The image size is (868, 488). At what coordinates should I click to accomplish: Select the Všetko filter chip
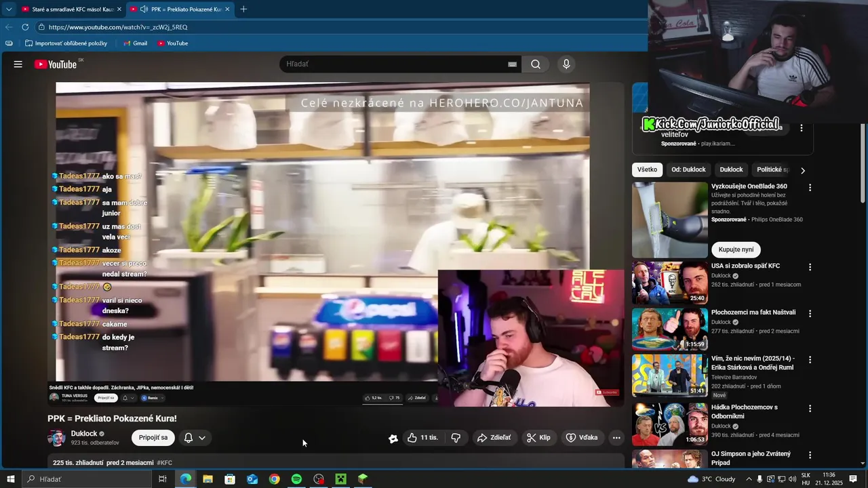coord(647,169)
